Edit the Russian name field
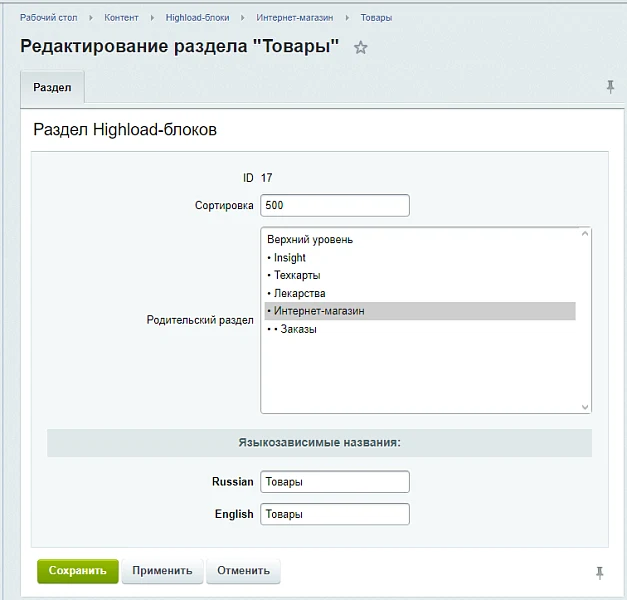The width and height of the screenshot is (627, 600). (335, 482)
